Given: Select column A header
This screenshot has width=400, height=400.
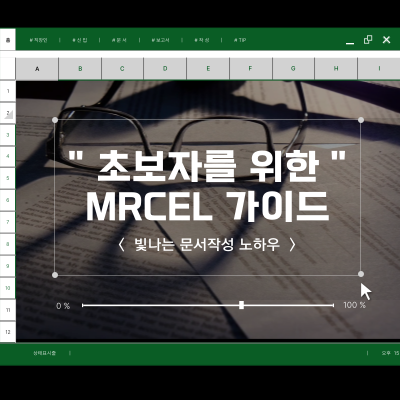Looking at the screenshot, I should (37, 69).
